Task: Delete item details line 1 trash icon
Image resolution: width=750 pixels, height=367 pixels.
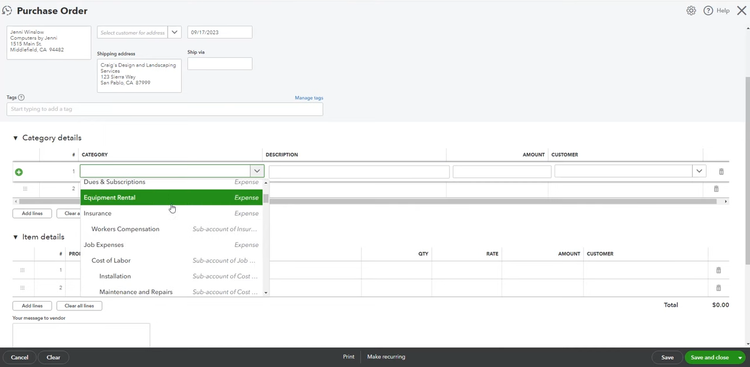Action: pyautogui.click(x=718, y=270)
